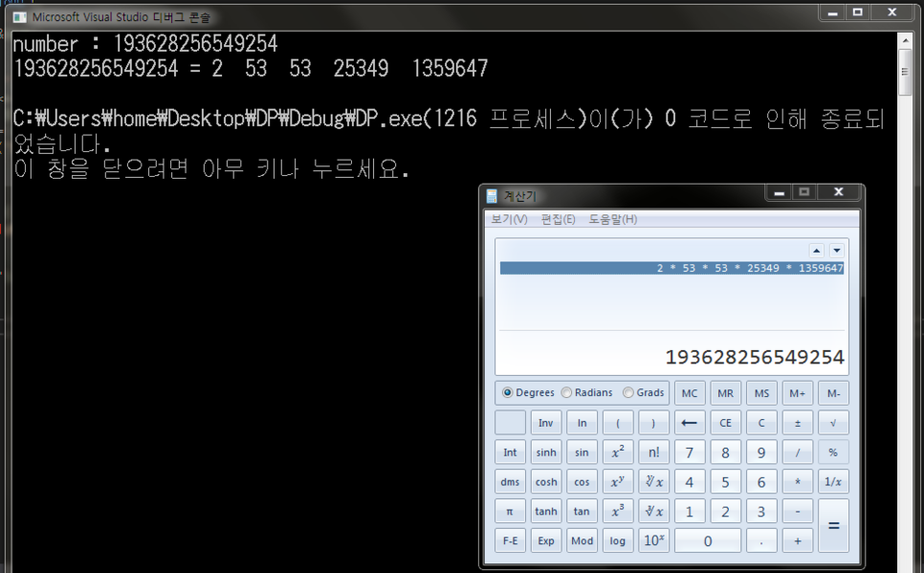The height and width of the screenshot is (573, 924).
Task: Click the MR memory recall button
Action: (x=725, y=393)
